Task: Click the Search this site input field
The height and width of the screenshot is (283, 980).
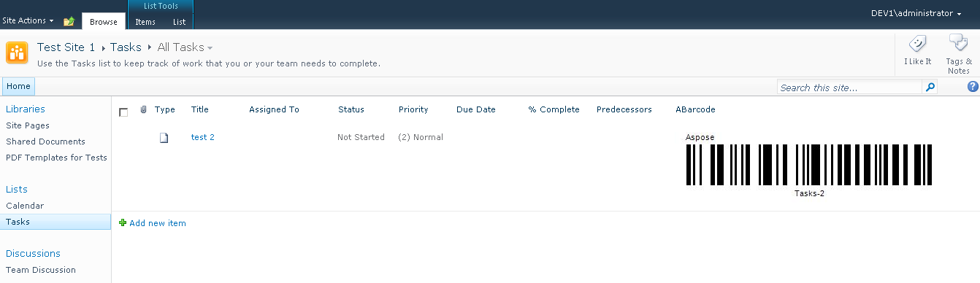Action: coord(849,88)
